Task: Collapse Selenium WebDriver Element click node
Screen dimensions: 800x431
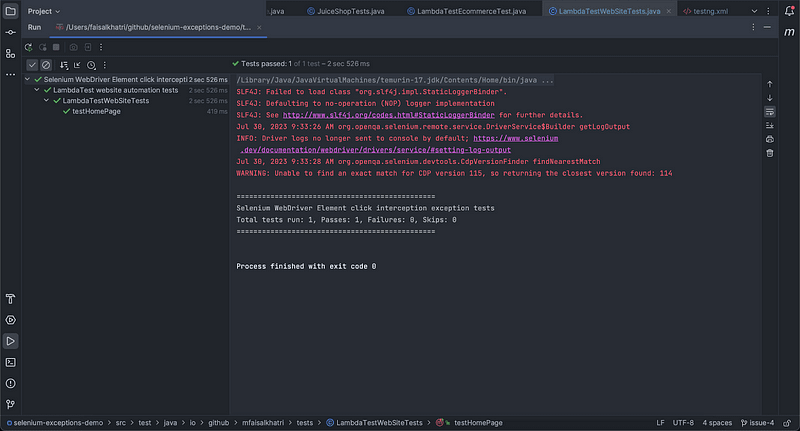Action: (x=28, y=80)
